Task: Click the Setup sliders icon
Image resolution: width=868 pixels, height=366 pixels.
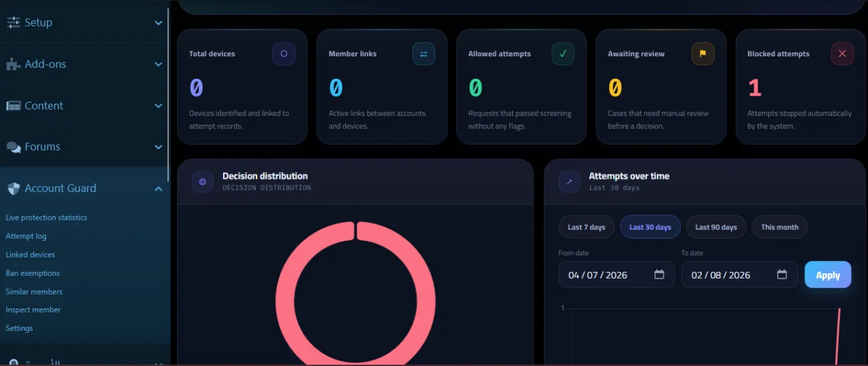Action: coord(14,22)
